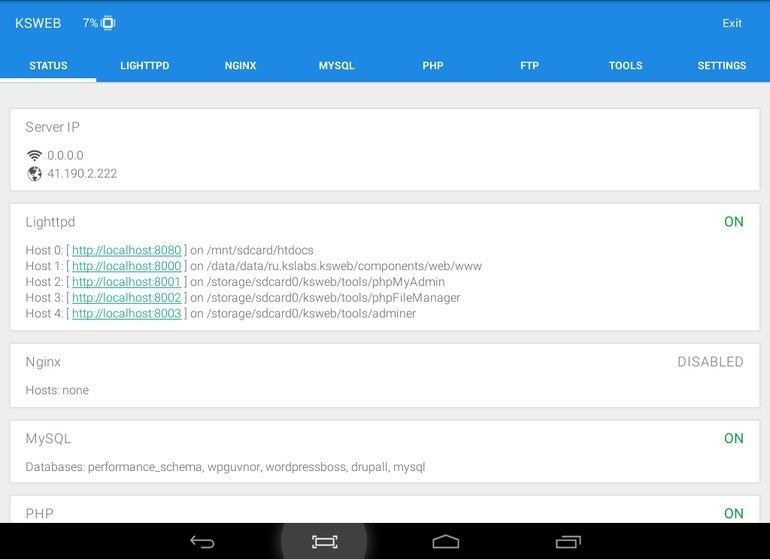Switch to the MYSQL tab
770x559 pixels.
click(336, 65)
